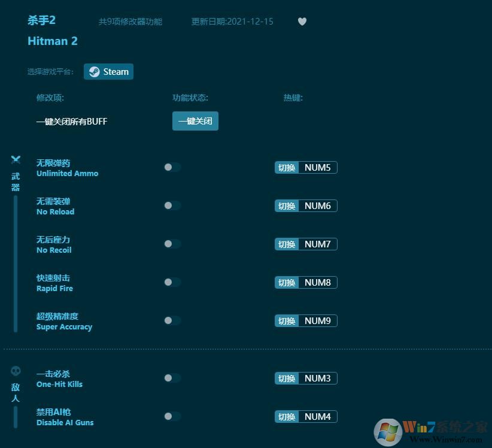Enable the One-Hit Kills toggle
This screenshot has height=448, width=492.
172,378
